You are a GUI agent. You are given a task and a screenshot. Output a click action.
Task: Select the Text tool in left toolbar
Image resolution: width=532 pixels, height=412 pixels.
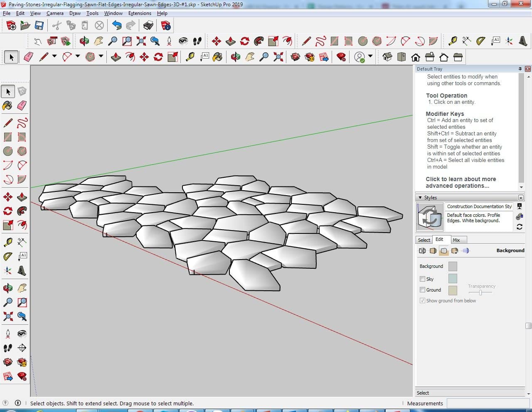point(22,256)
